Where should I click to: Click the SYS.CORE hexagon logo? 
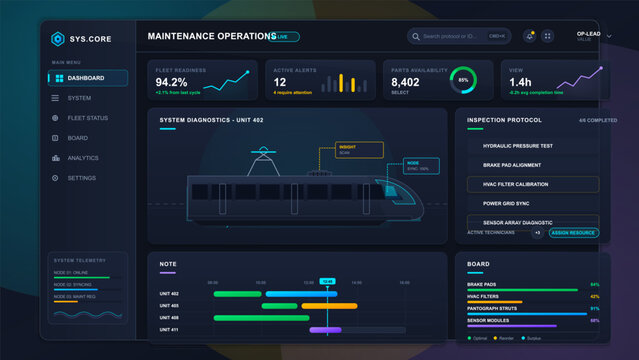click(58, 39)
